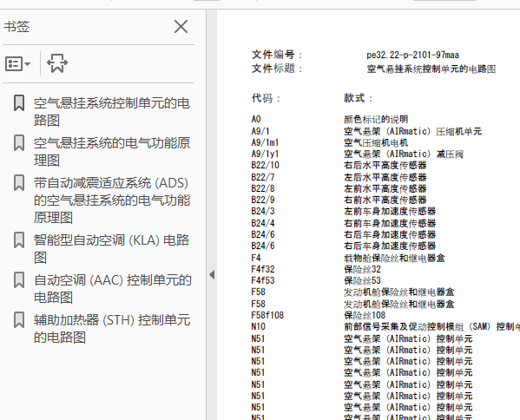Click code A9/1m1
Viewport: 520px width, 420px height.
[x=265, y=142]
